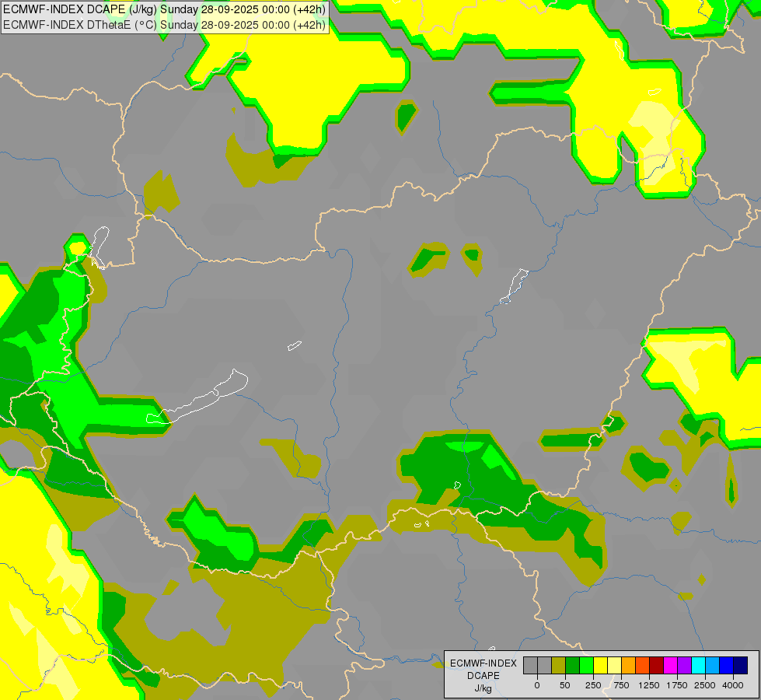This screenshot has height=700, width=761.
Task: Pick the pure blue legend swatch
Action: click(x=727, y=666)
